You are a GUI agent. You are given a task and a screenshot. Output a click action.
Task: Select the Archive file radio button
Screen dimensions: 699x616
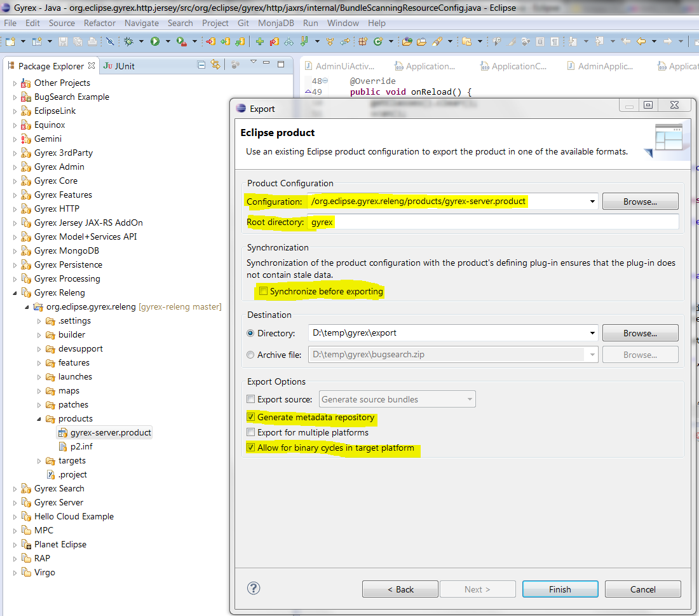[250, 355]
